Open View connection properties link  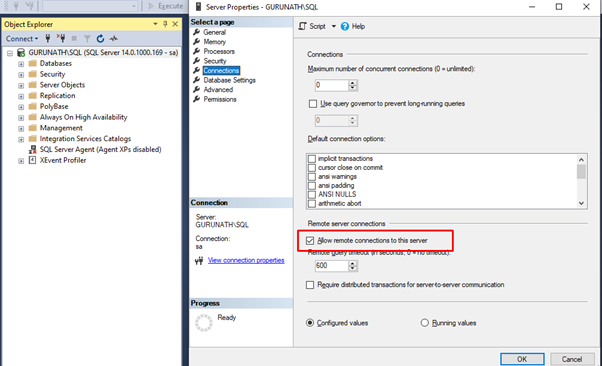click(x=246, y=260)
